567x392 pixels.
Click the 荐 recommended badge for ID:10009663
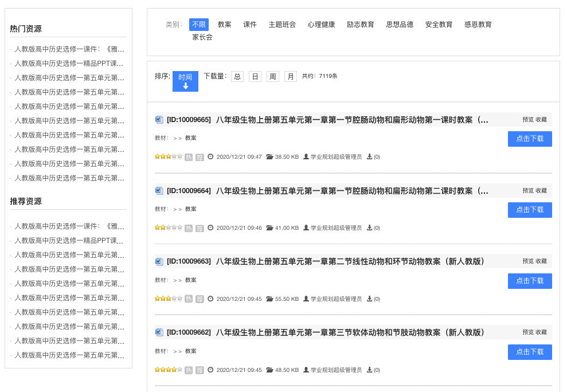[x=200, y=299]
